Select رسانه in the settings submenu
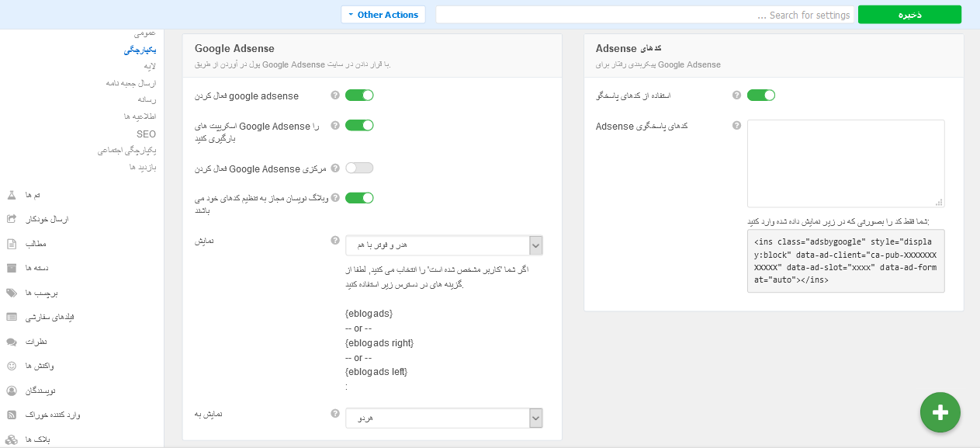This screenshot has height=448, width=980. [x=147, y=99]
